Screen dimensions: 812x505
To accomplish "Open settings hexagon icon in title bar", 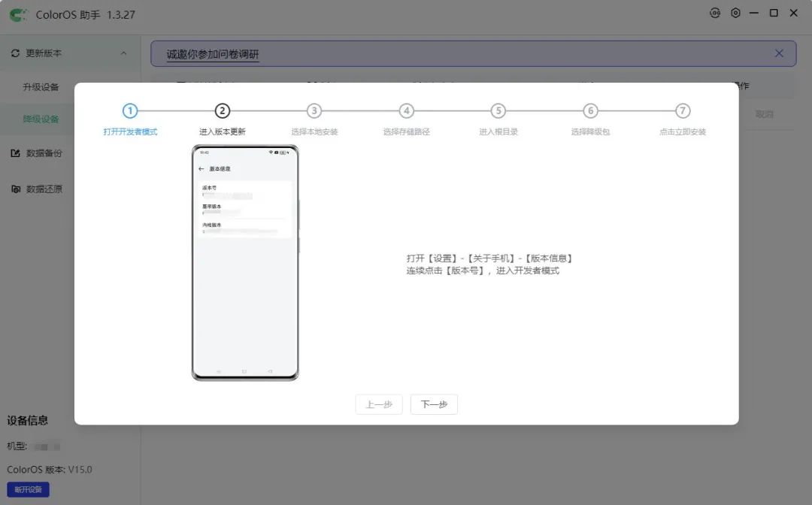I will (735, 13).
